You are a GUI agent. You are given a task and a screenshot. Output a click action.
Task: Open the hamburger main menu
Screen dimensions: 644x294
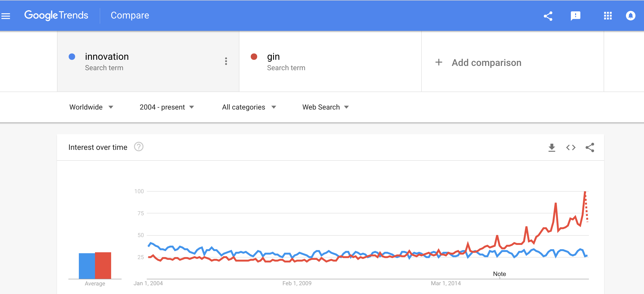tap(5, 16)
